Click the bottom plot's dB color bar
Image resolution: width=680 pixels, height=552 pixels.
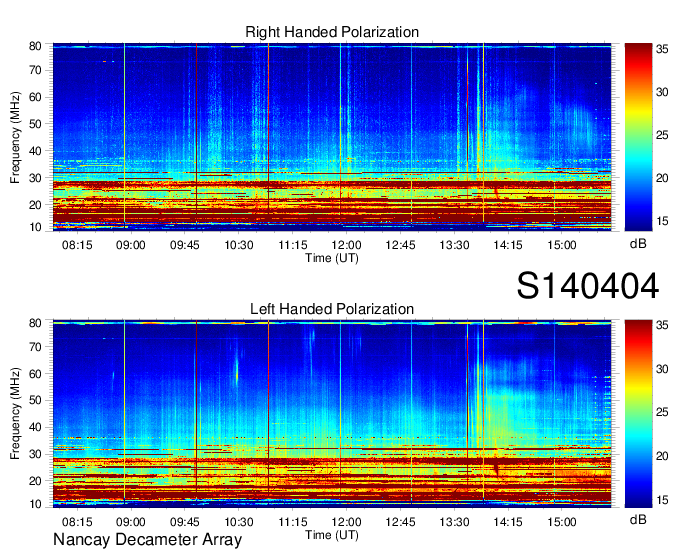coord(638,414)
